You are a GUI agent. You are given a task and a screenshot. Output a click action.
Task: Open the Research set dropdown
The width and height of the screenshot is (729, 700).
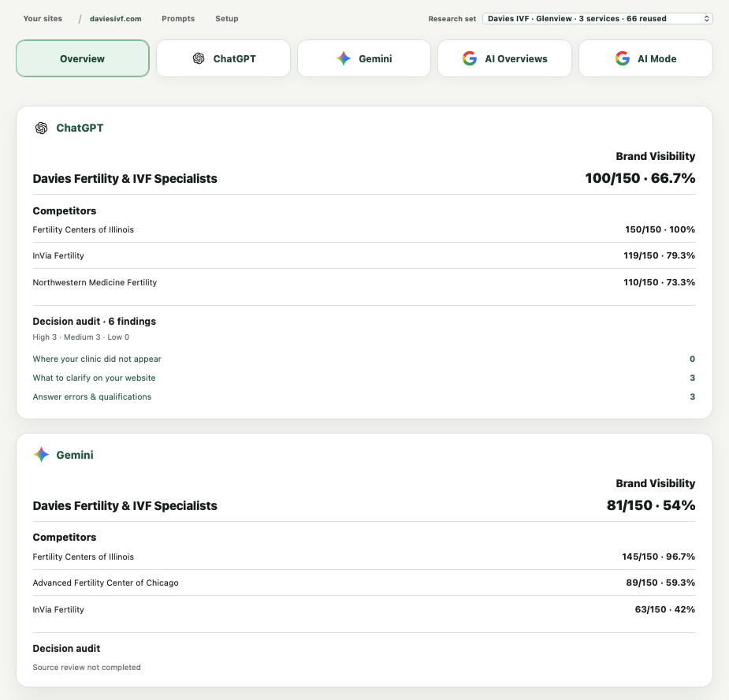point(597,19)
